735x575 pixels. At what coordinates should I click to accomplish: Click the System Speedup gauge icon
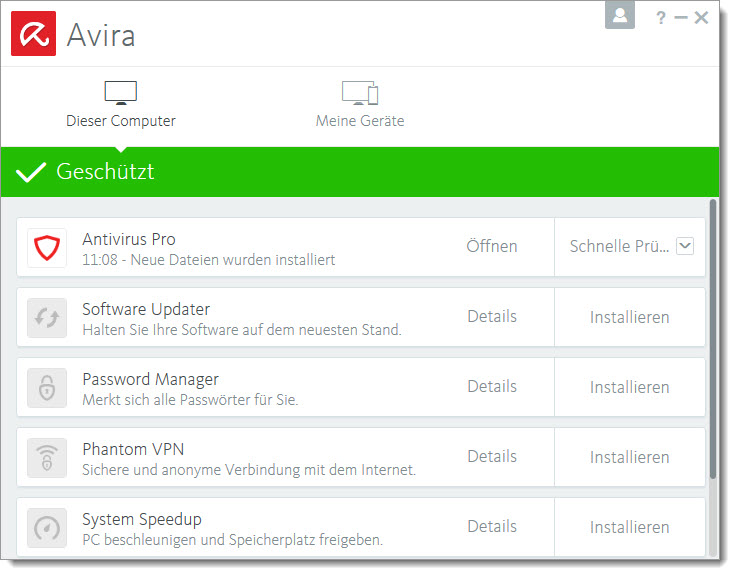47,528
